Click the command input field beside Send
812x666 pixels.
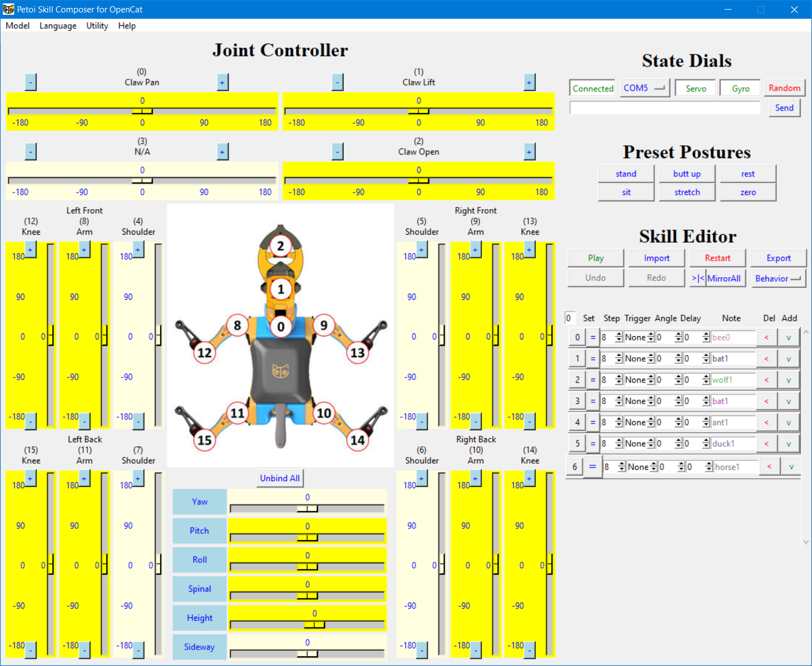[x=665, y=108]
